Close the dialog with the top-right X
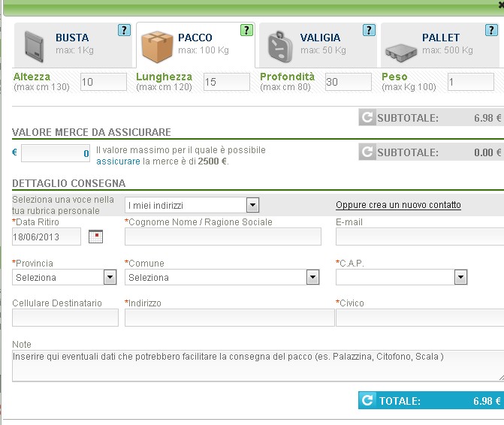Viewport: 504px width, 425px height. tap(501, 5)
